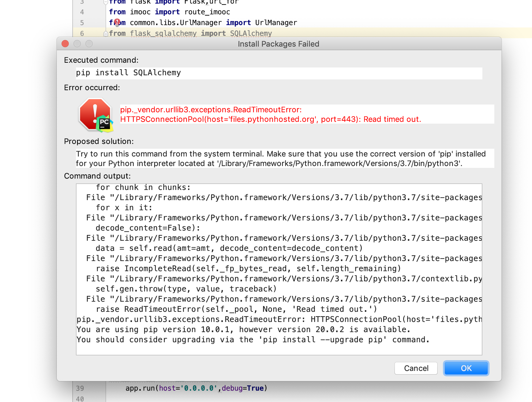Screen dimensions: 532x402
Task: Click OK to dismiss the dialog
Action: tap(466, 368)
